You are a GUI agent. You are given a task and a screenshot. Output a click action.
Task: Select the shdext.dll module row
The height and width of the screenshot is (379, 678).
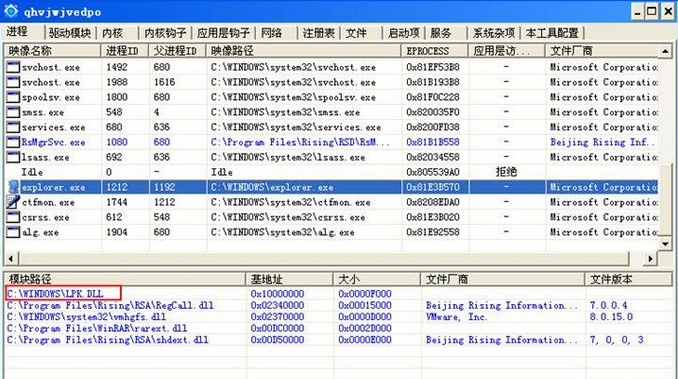pos(338,340)
